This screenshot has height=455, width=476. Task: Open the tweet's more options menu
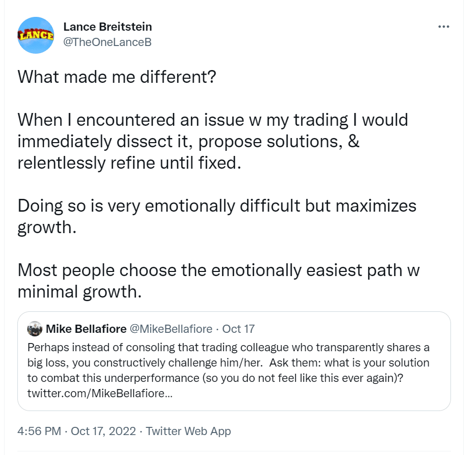click(443, 27)
